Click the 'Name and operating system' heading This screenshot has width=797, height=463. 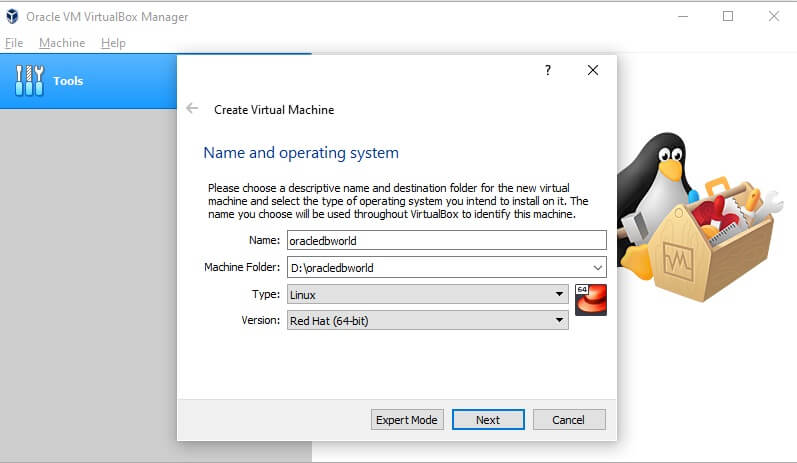301,152
